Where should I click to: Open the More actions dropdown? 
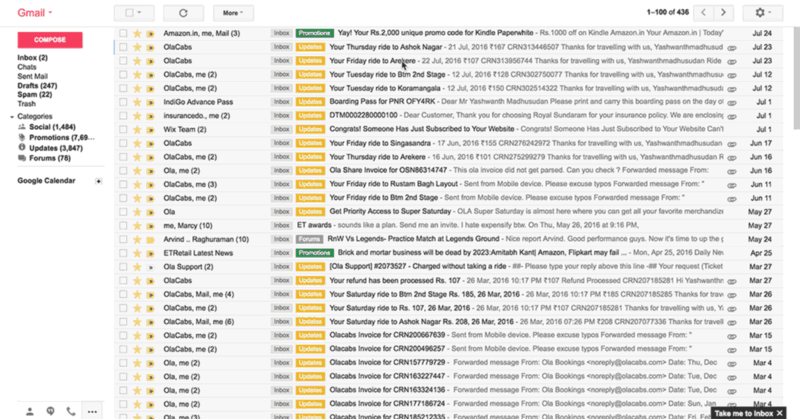pos(233,13)
